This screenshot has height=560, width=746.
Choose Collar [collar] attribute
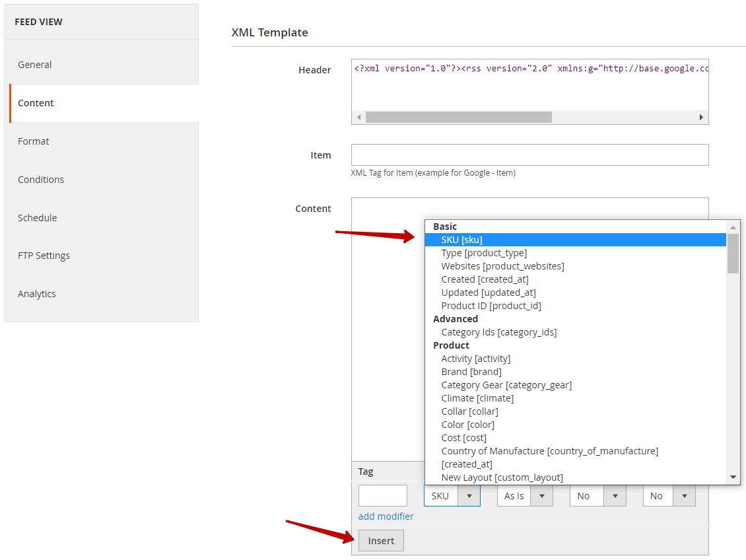click(575, 411)
